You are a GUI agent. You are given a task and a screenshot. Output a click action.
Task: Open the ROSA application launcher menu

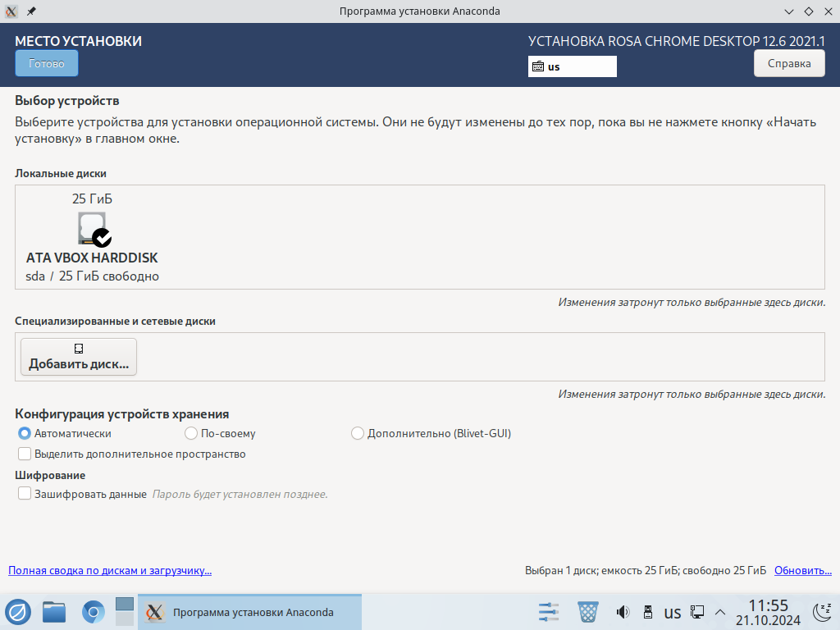(x=18, y=612)
